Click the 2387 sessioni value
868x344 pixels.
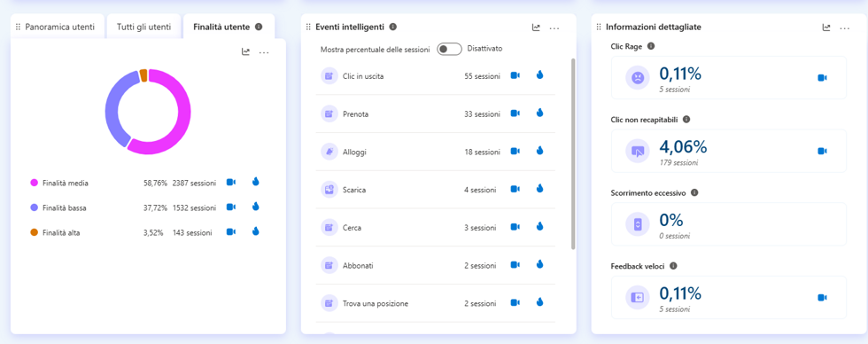tap(194, 183)
